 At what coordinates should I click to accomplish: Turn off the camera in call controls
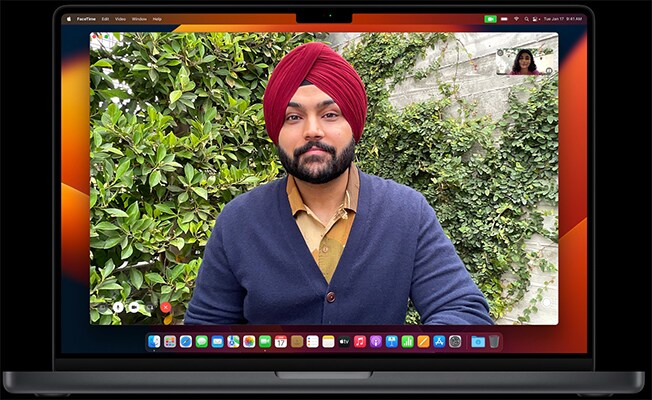(x=134, y=307)
